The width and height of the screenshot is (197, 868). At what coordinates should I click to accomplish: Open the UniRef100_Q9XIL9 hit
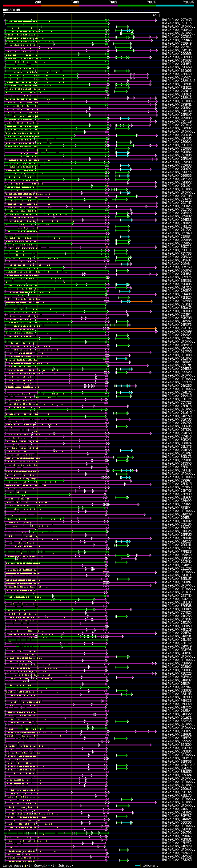[177, 121]
